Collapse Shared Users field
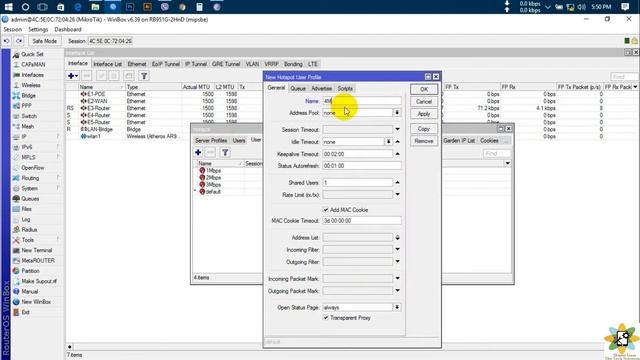640x360 pixels. pos(397,182)
